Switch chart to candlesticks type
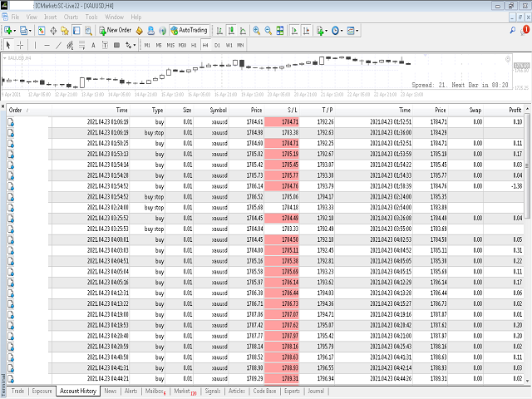This screenshot has height=399, width=532. (x=231, y=31)
